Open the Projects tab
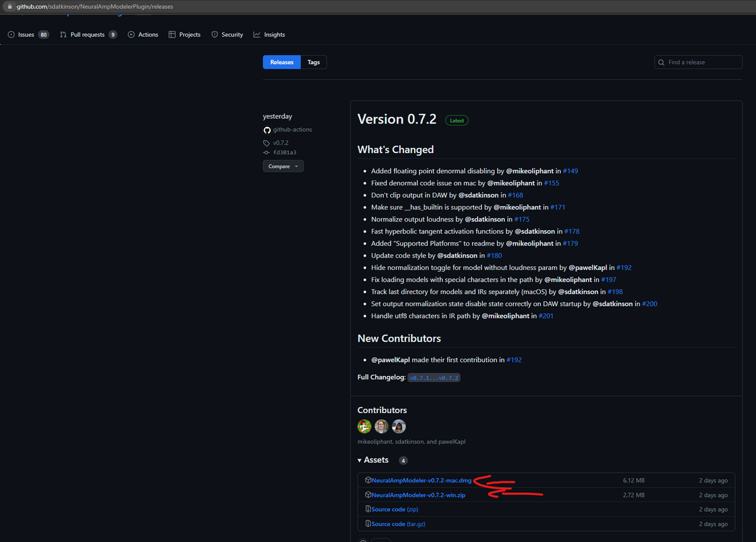 coord(184,35)
